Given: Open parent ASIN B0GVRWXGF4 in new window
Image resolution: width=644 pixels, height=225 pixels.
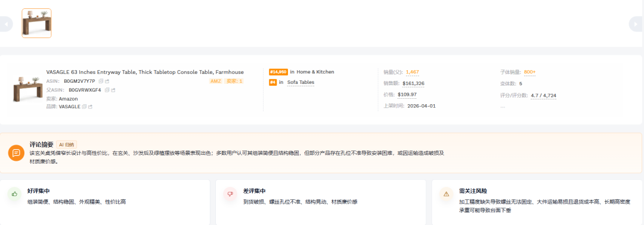Looking at the screenshot, I should coord(113,90).
